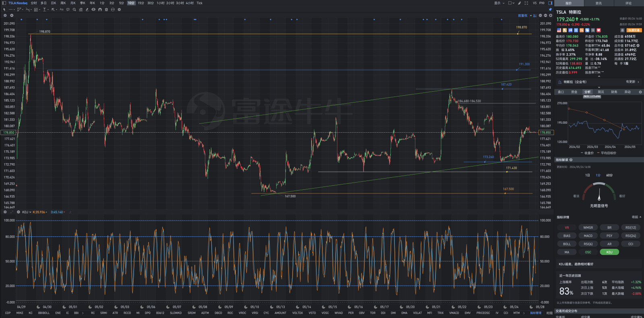Click the 快捷交易 quick trade button

[634, 30]
